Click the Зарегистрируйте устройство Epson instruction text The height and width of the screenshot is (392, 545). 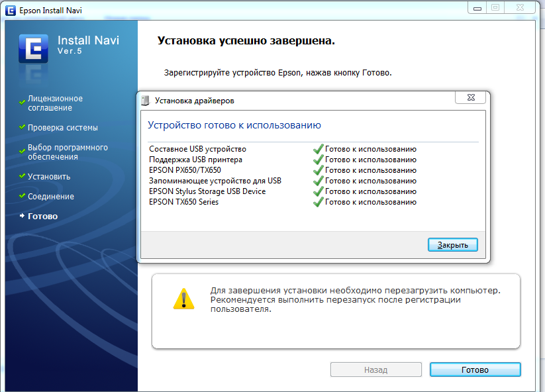pyautogui.click(x=277, y=73)
